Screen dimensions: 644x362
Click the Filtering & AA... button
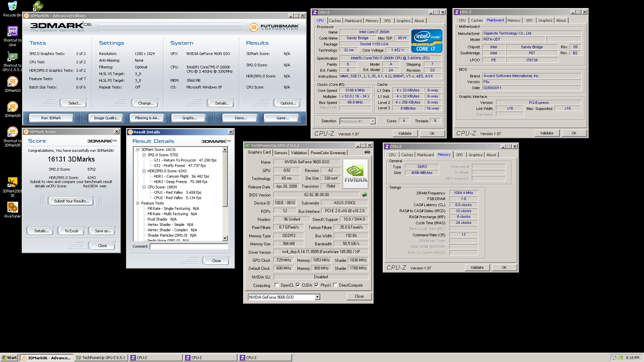pyautogui.click(x=148, y=118)
